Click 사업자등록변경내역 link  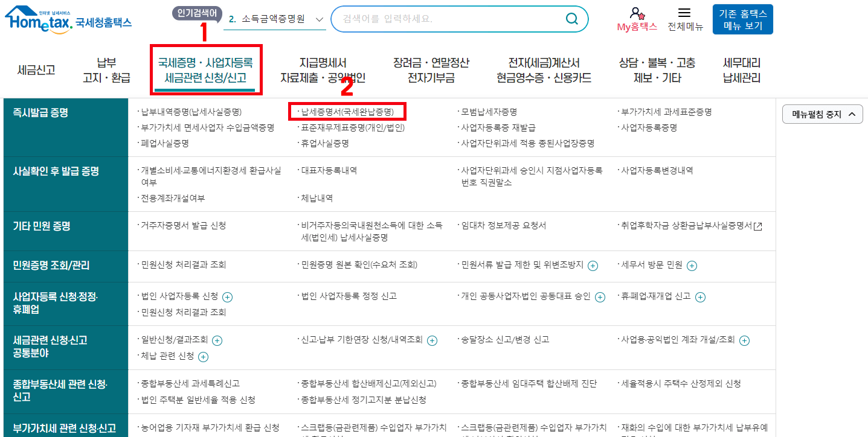[657, 170]
